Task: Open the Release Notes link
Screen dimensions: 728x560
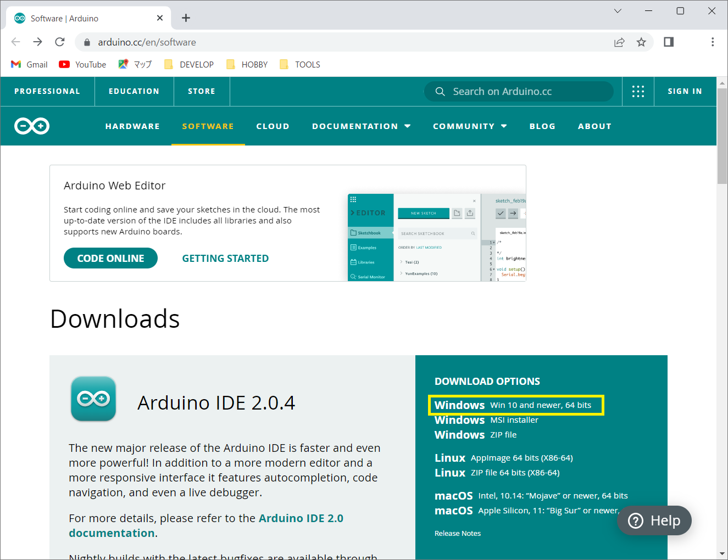Action: pos(458,534)
